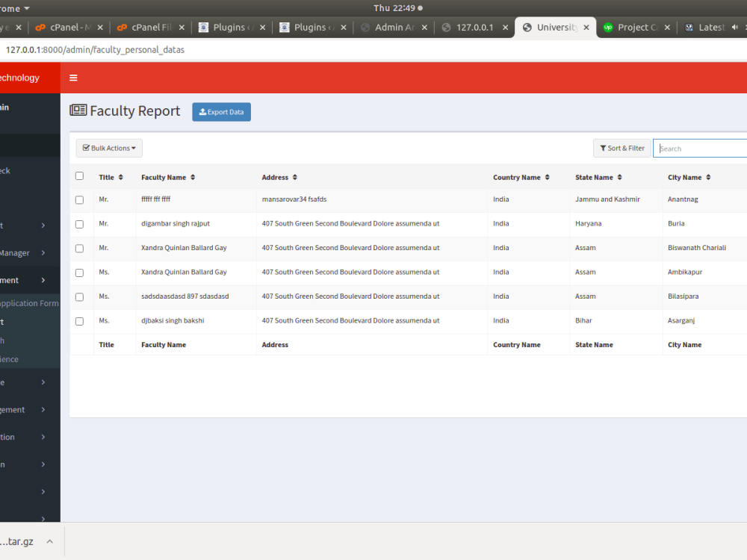Viewport: 747px width, 560px height.
Task: Click the Export Data button
Action: tap(221, 111)
